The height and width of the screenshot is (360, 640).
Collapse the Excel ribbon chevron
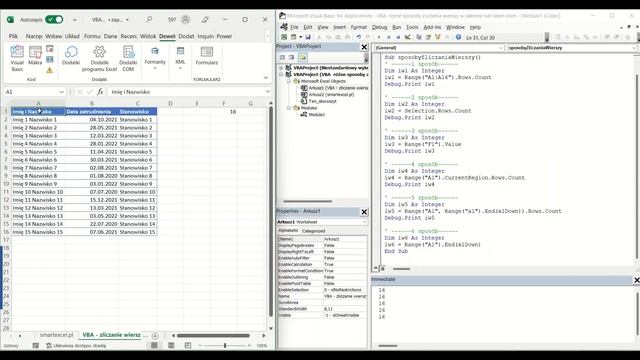tap(266, 78)
